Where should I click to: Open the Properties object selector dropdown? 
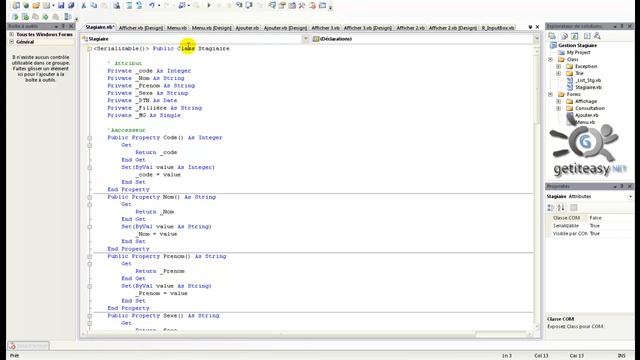coord(630,197)
